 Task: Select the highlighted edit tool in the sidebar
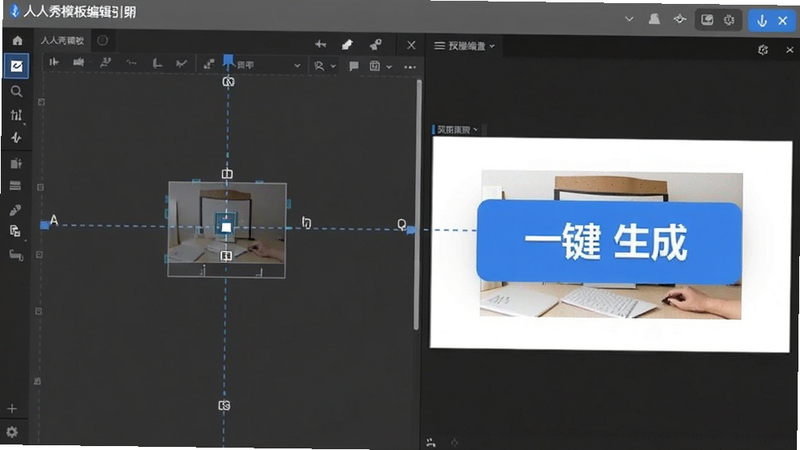coord(16,66)
